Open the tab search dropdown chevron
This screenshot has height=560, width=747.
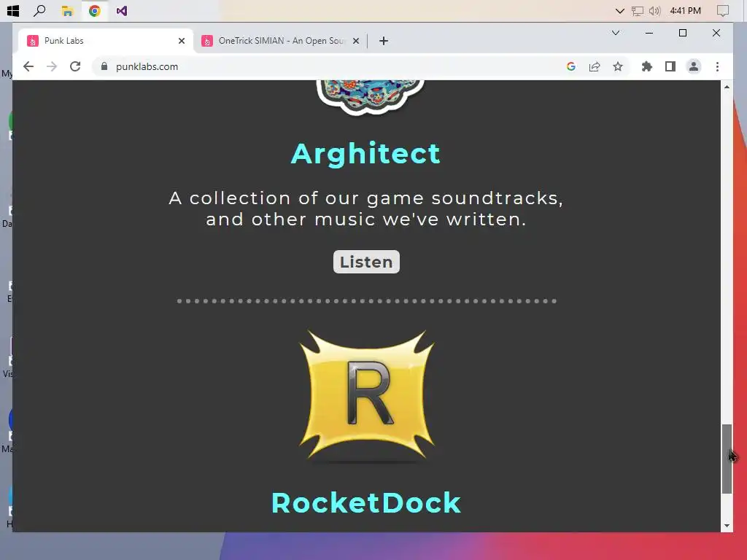pyautogui.click(x=616, y=33)
